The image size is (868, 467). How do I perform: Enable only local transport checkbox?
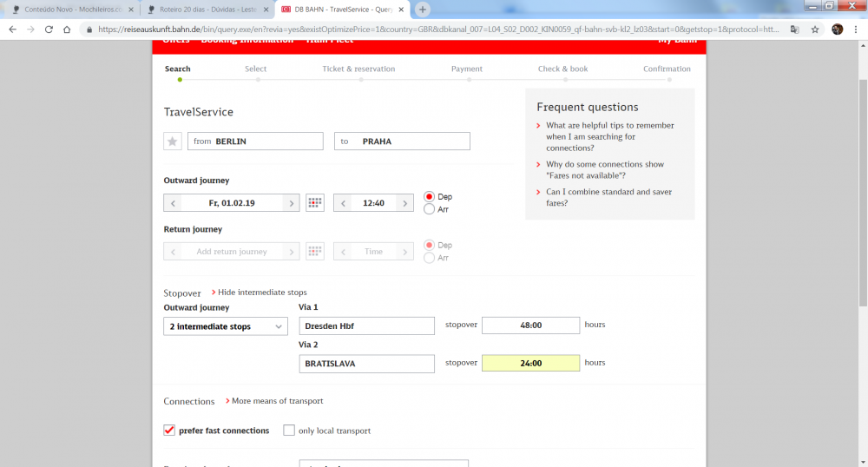coord(289,431)
